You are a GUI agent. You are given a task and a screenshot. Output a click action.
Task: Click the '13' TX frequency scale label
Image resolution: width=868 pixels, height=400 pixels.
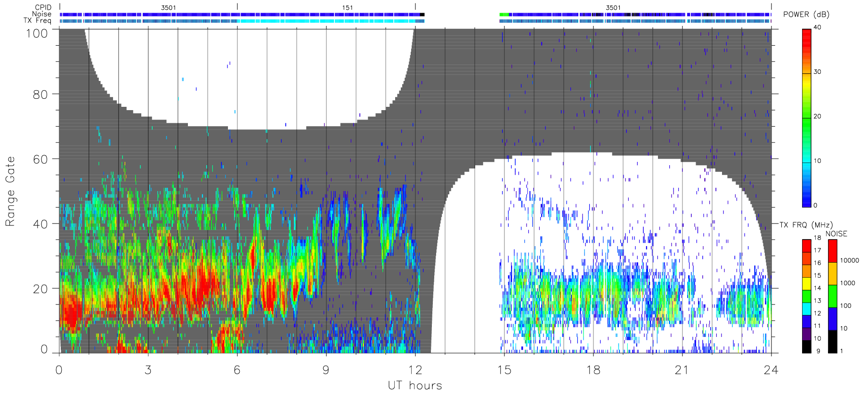[817, 300]
